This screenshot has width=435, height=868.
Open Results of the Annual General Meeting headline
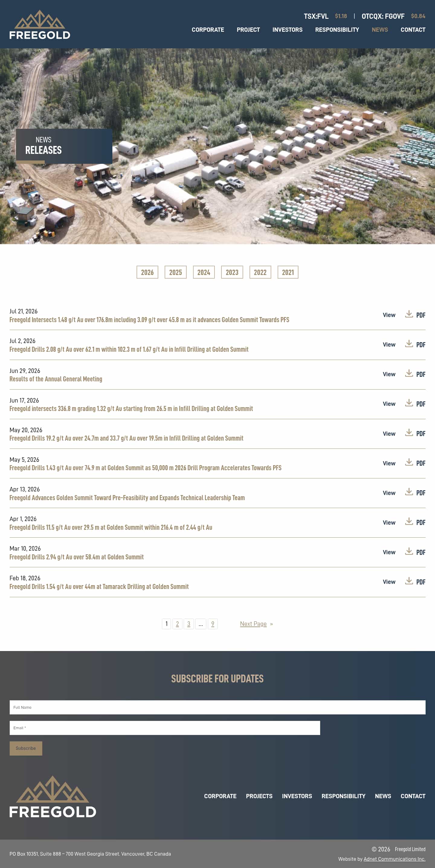pos(56,379)
